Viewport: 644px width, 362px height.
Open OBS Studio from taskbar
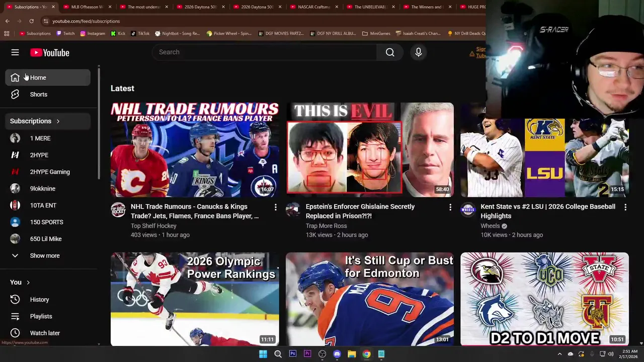tap(322, 354)
